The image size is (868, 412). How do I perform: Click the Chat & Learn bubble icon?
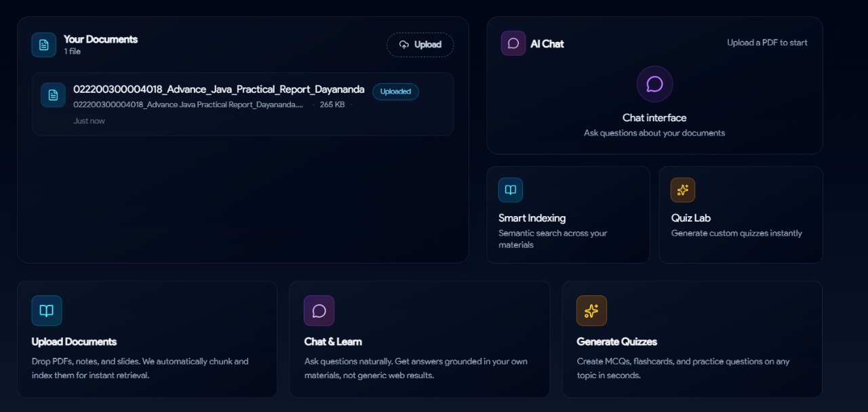319,310
